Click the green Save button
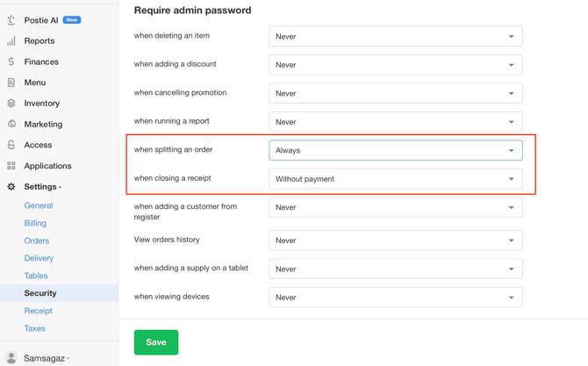 (156, 342)
